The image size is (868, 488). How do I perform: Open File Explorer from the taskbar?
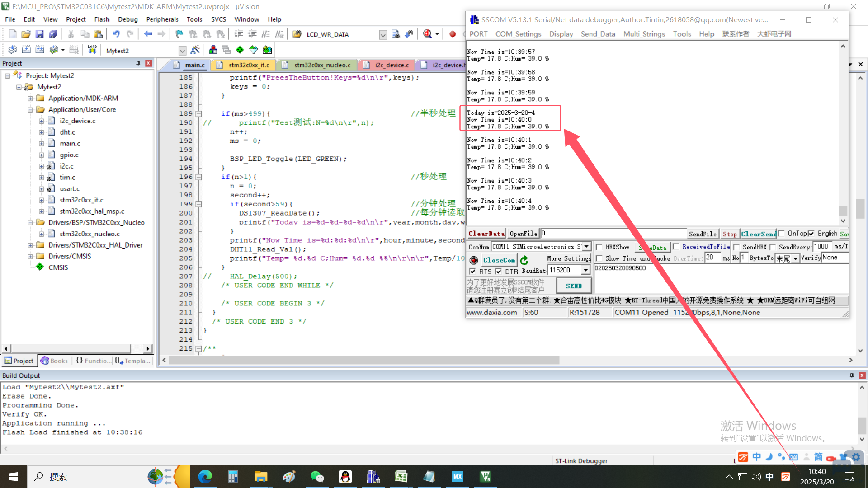[x=261, y=477]
